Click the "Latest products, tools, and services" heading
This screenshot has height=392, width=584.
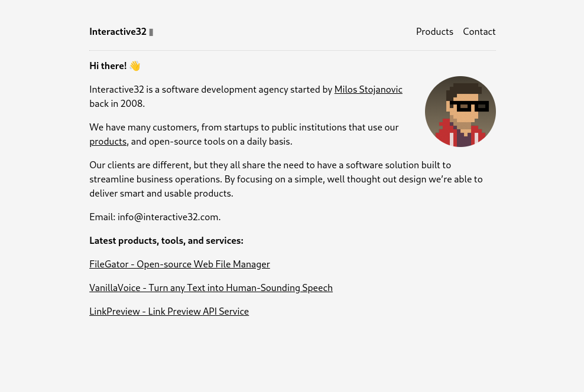166,241
